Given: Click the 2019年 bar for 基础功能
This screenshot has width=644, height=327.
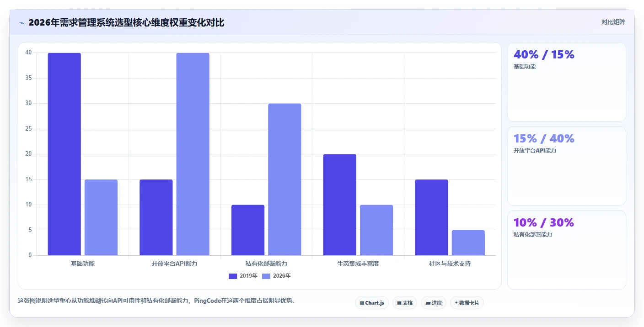Looking at the screenshot, I should [x=64, y=154].
